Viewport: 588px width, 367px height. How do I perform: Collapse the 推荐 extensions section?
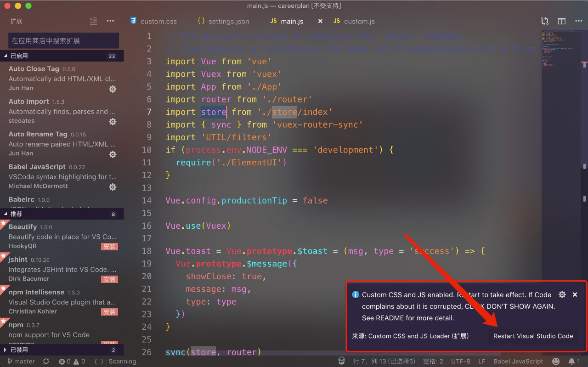62,214
